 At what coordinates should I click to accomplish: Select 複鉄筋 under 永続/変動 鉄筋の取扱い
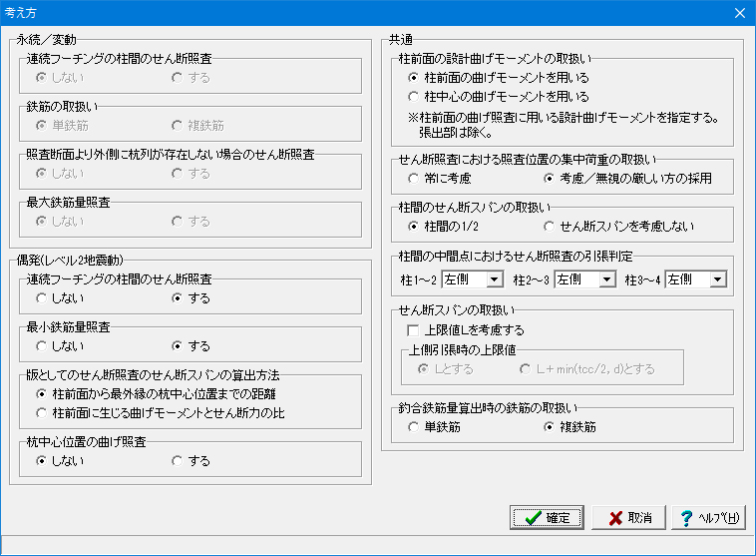tap(198, 126)
